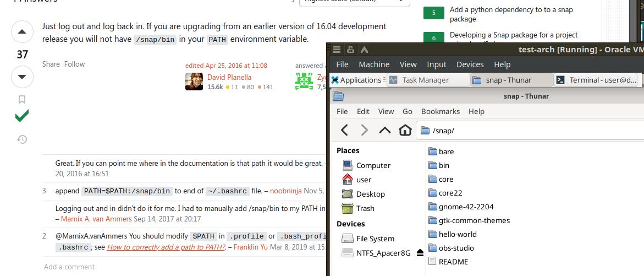The image size is (644, 276).
Task: Open the gtk-common-themes folder
Action: 469,220
